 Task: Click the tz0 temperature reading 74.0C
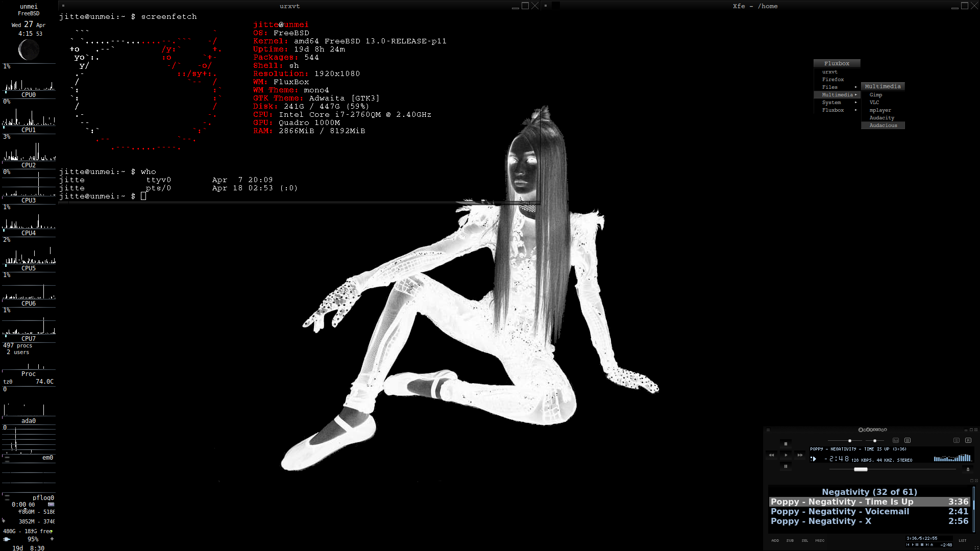pyautogui.click(x=44, y=382)
